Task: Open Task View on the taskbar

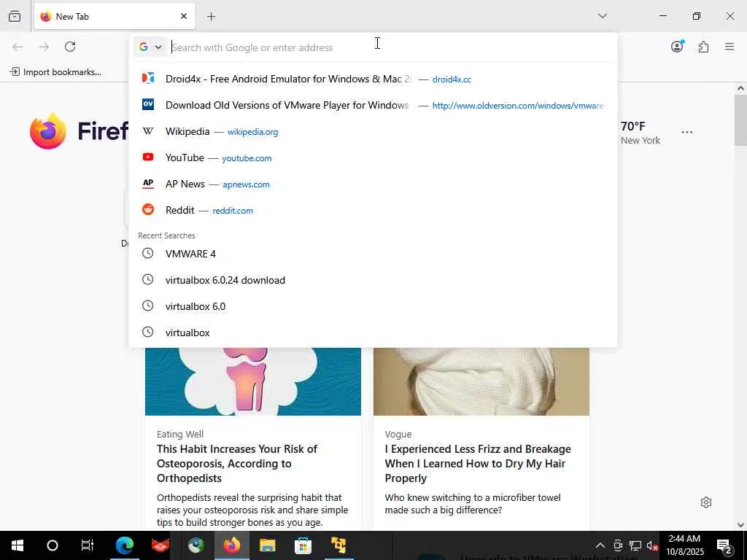Action: 88,545
